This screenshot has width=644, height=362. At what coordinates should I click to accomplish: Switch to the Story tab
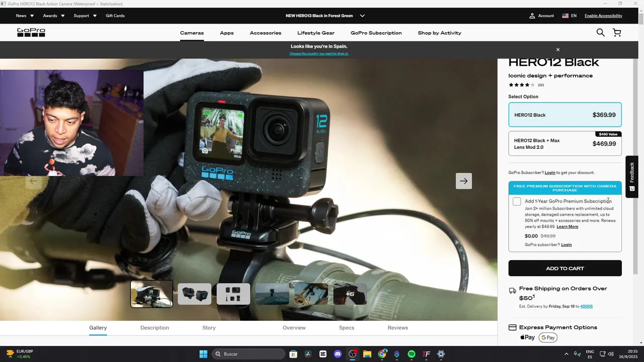(209, 328)
